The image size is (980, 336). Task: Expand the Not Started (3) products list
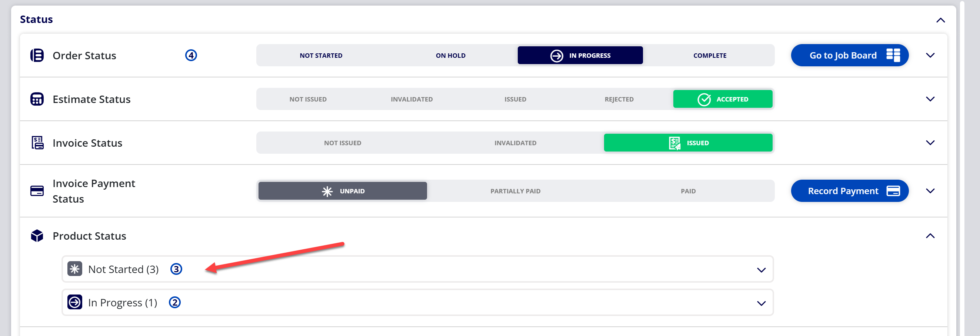coord(761,270)
